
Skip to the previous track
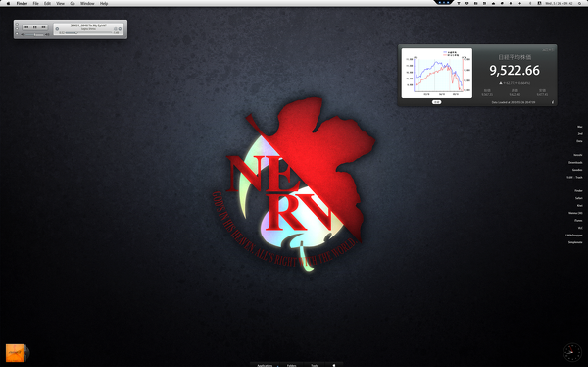26,27
